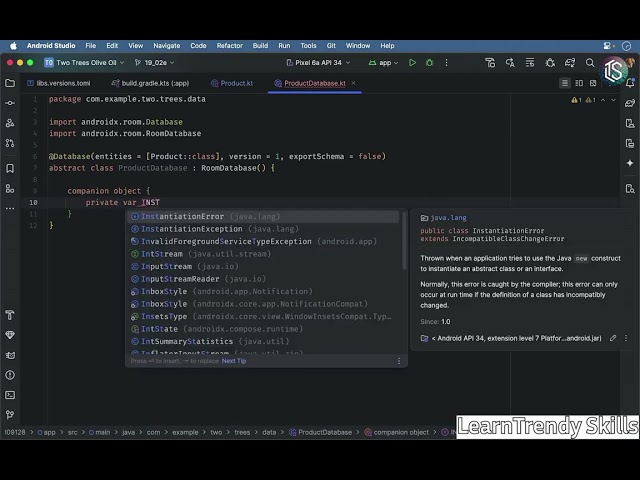Open the Bookmarks icon in left sidebar
Image resolution: width=640 pixels, height=480 pixels.
click(10, 168)
